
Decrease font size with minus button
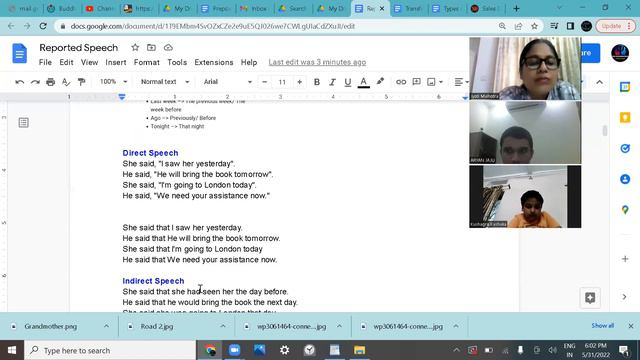(264, 82)
